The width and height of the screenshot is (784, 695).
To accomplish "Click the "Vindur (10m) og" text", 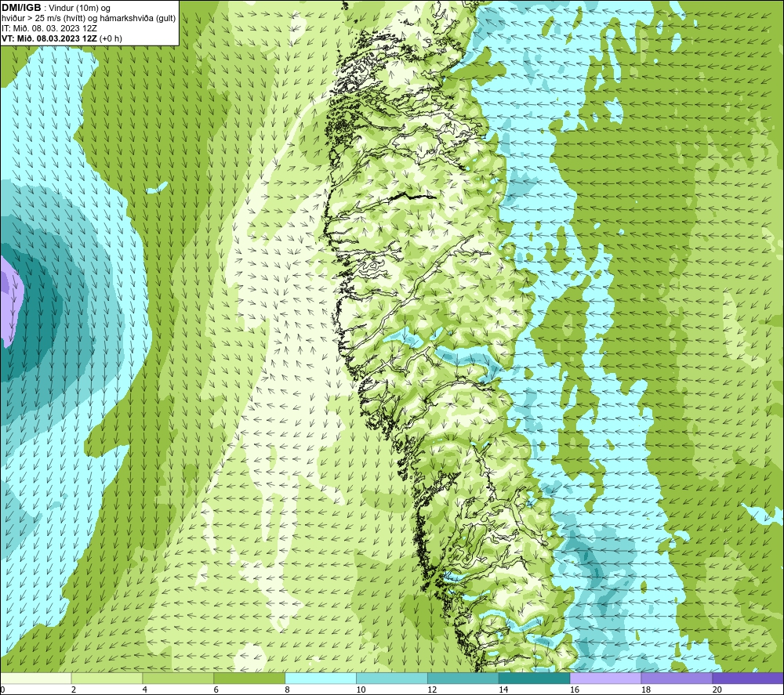I will pyautogui.click(x=79, y=9).
